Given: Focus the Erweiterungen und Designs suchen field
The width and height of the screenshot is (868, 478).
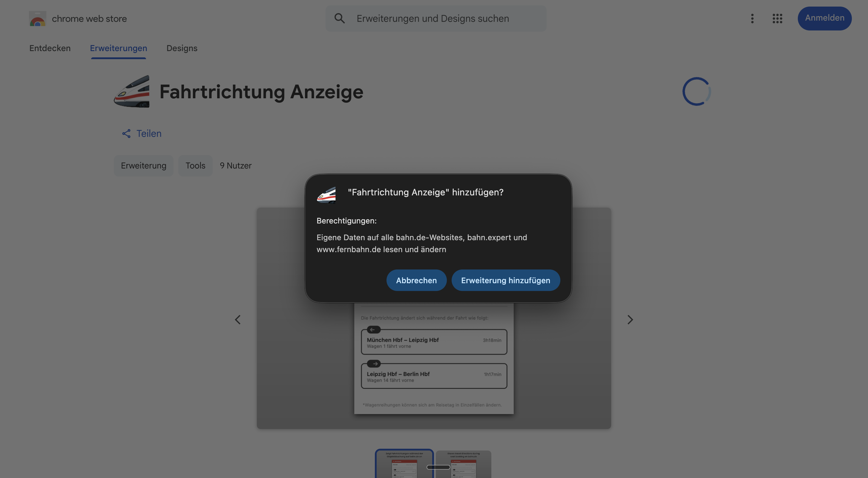Looking at the screenshot, I should click(436, 19).
